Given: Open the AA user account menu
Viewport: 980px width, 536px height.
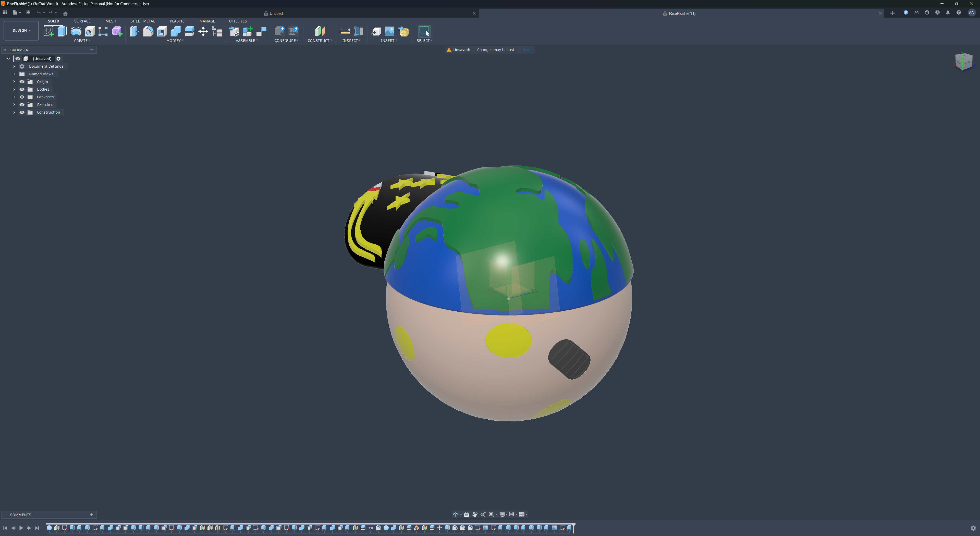Looking at the screenshot, I should point(971,13).
